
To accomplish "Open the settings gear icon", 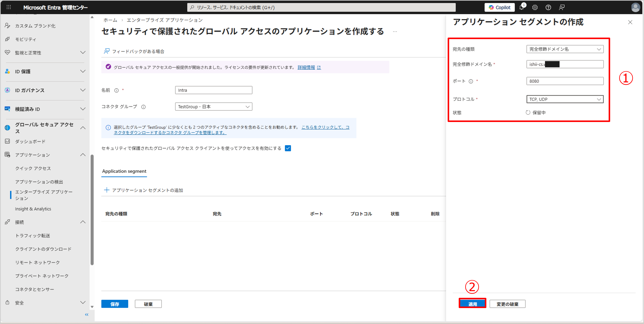I will click(535, 8).
